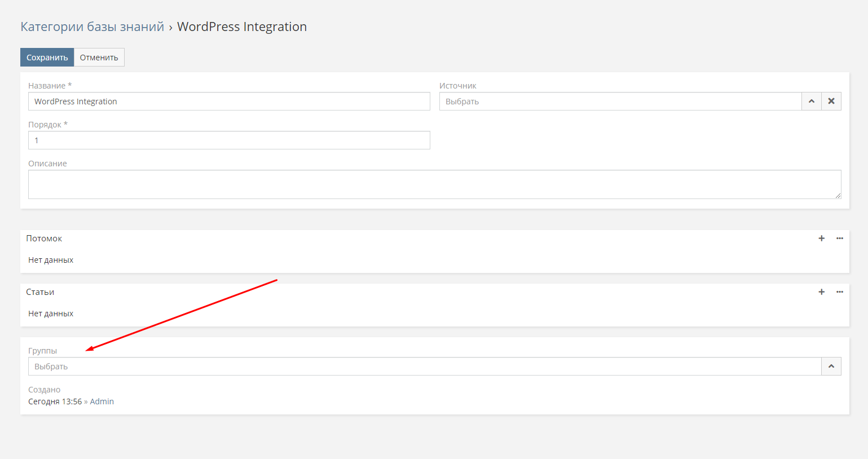This screenshot has height=459, width=868.
Task: Click the Описание textarea resize handle
Action: pos(838,196)
